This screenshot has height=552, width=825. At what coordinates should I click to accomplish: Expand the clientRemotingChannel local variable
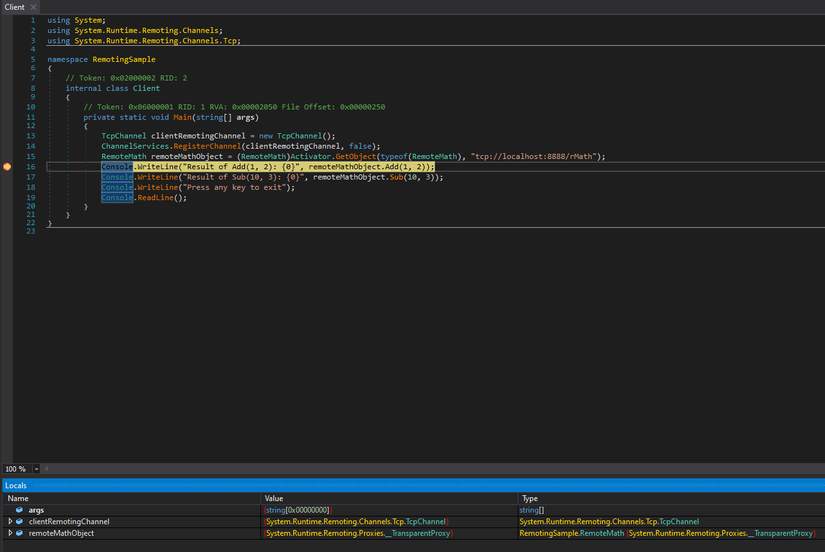(9, 522)
